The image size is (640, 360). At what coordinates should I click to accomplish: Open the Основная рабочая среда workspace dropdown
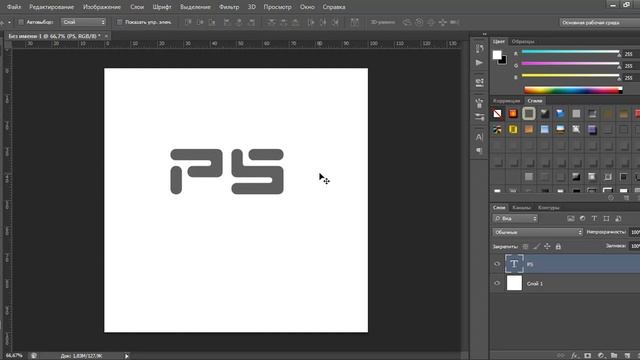(600, 22)
